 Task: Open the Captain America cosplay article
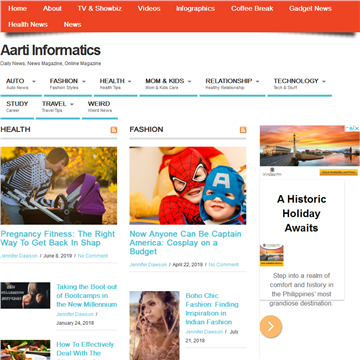pyautogui.click(x=185, y=243)
